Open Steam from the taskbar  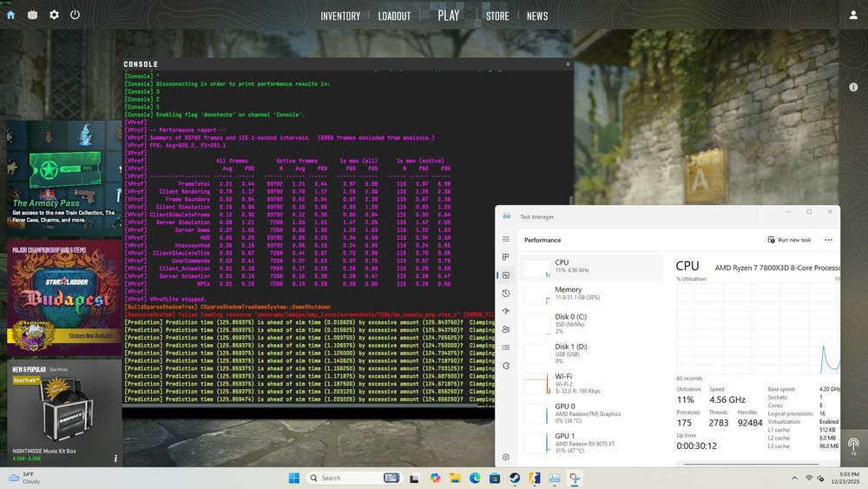tap(515, 478)
